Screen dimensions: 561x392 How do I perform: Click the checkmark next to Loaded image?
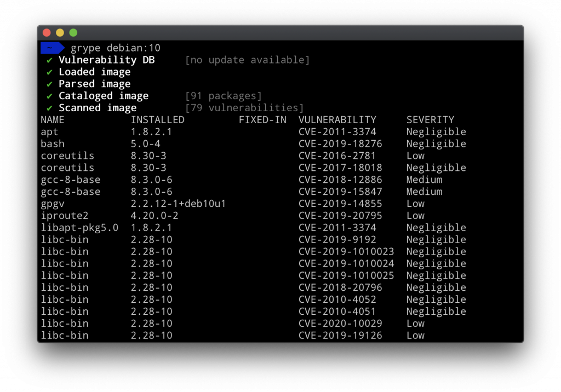coord(49,72)
